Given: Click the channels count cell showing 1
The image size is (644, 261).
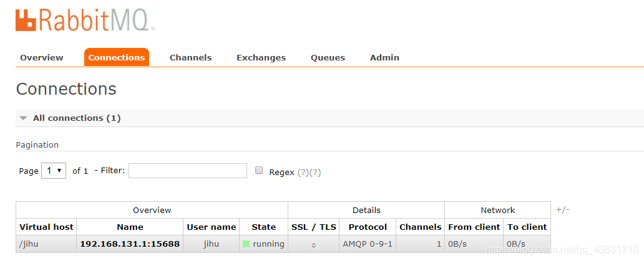Looking at the screenshot, I should pyautogui.click(x=420, y=244).
